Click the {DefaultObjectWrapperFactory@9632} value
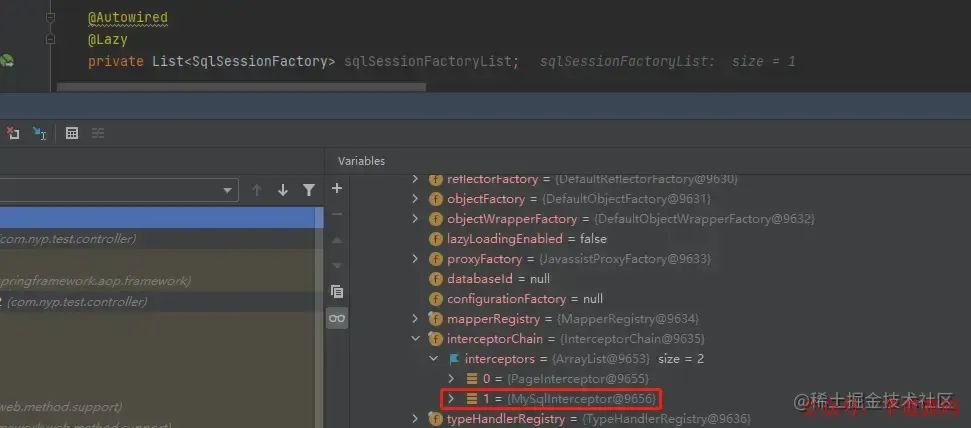Screen dimensions: 971x428 (704, 219)
